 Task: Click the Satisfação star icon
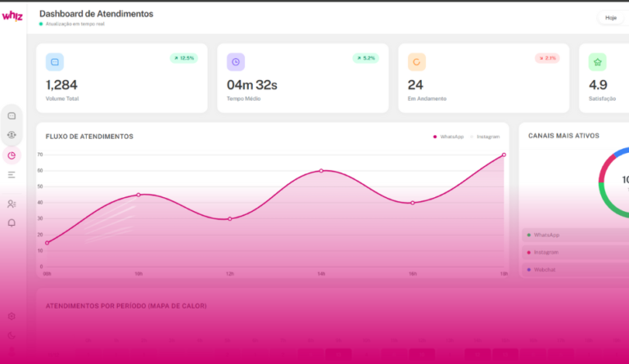[598, 61]
